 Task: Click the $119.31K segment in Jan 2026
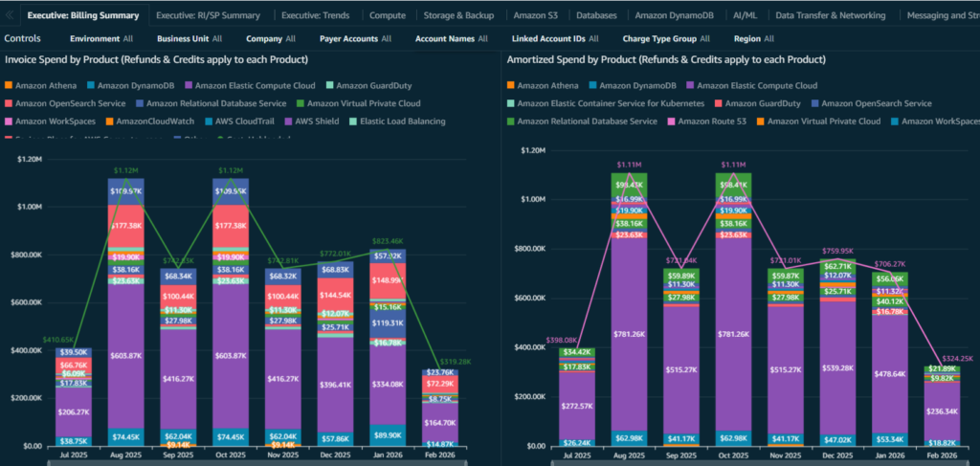coord(388,323)
